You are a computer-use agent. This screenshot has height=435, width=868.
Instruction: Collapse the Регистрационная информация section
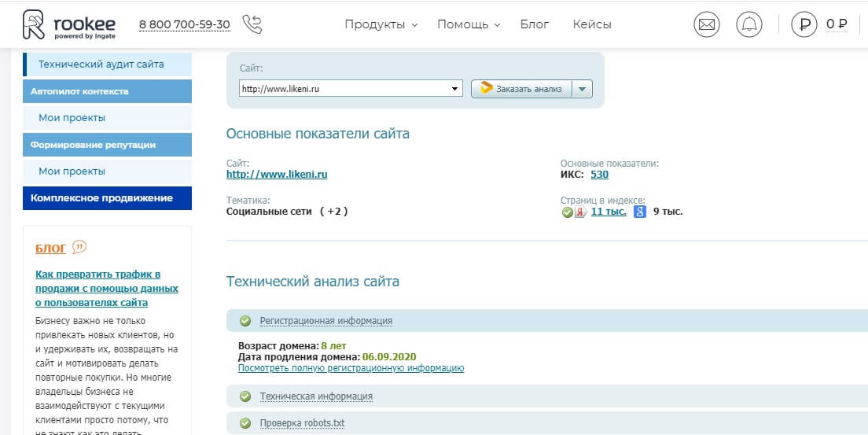pyautogui.click(x=326, y=321)
